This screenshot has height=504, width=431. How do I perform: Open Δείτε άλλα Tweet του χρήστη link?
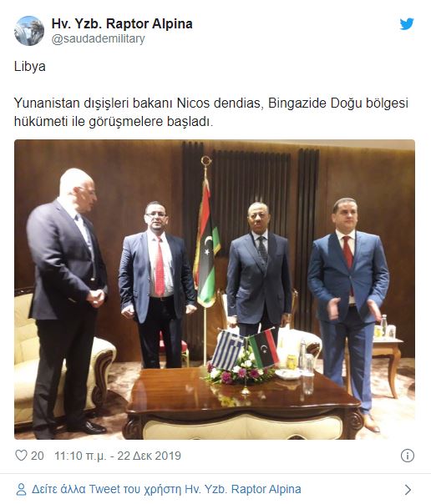[166, 489]
